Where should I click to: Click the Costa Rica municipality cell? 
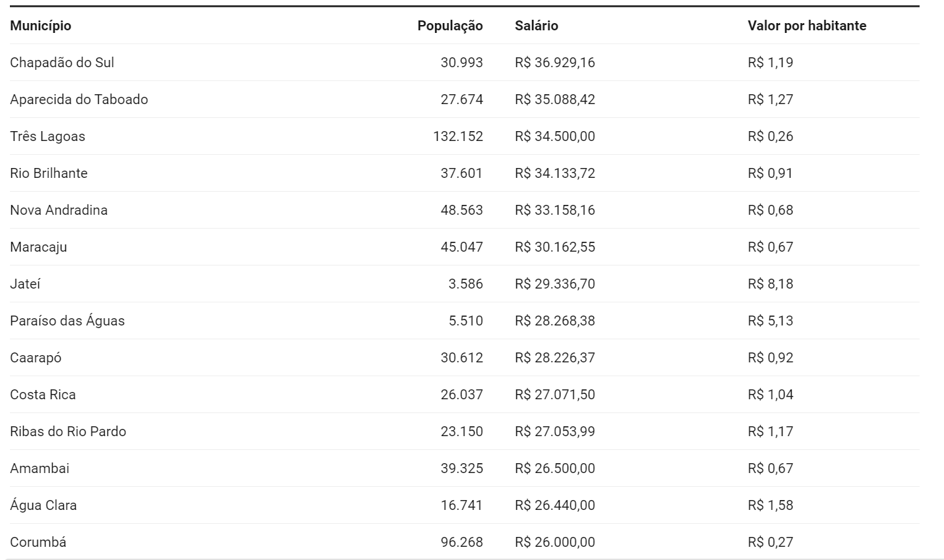point(43,395)
